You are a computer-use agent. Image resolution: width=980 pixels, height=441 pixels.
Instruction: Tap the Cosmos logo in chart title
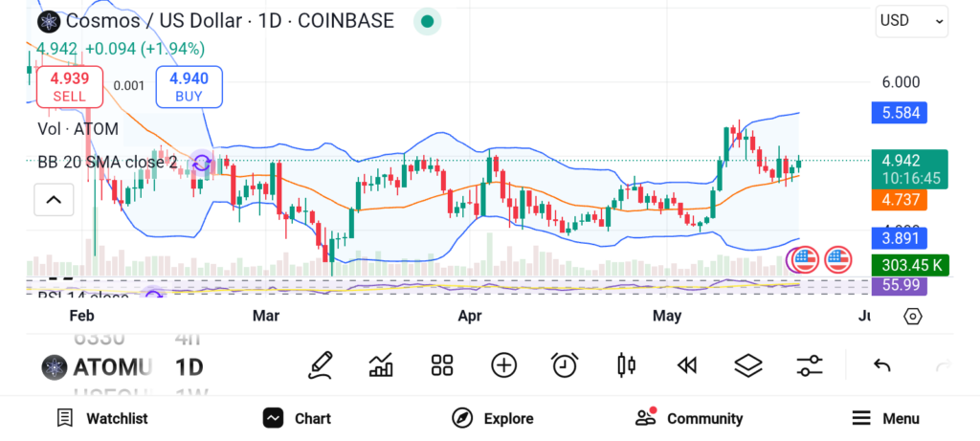click(48, 22)
